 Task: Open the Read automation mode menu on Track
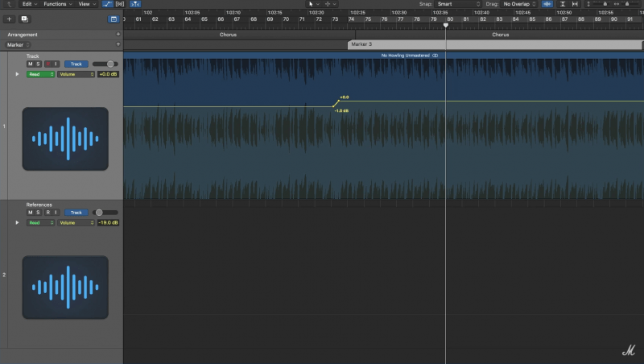coord(41,74)
